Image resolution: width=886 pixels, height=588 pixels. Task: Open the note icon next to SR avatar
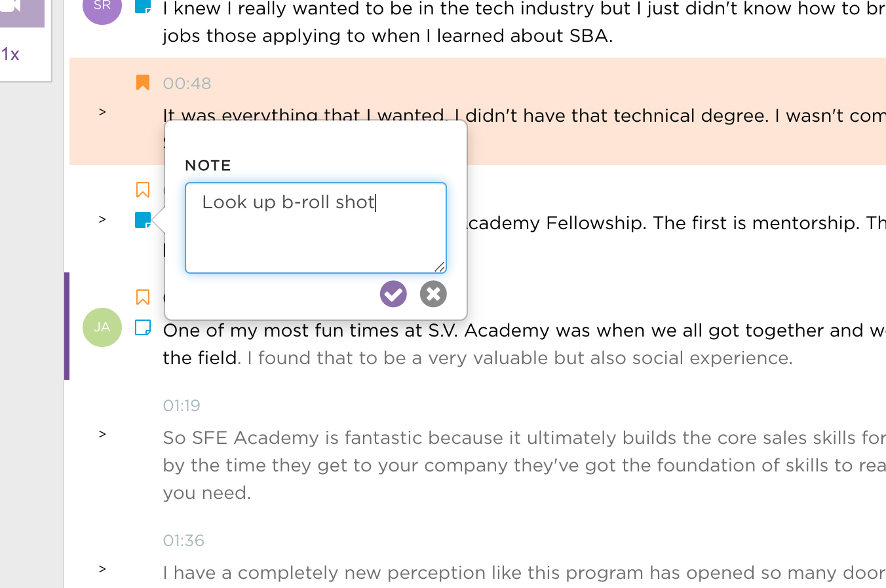[143, 7]
